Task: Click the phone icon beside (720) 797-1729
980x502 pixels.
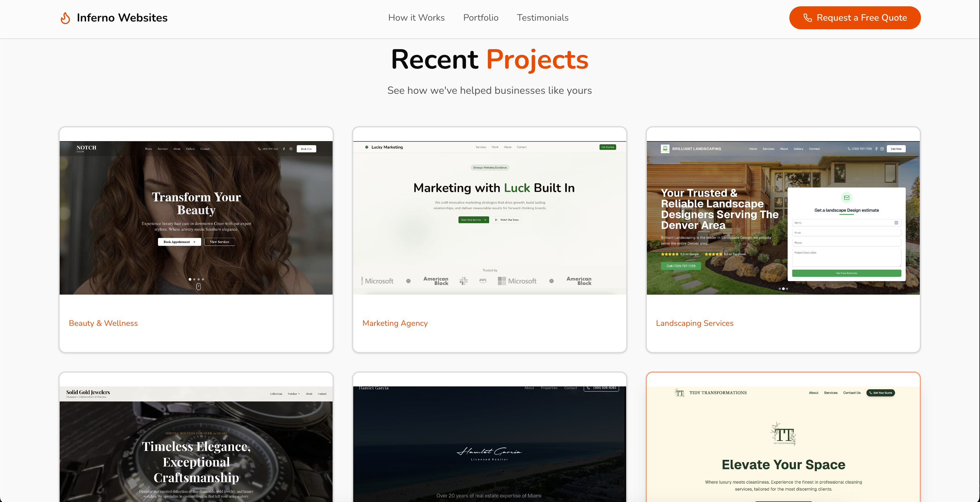Action: pos(849,149)
